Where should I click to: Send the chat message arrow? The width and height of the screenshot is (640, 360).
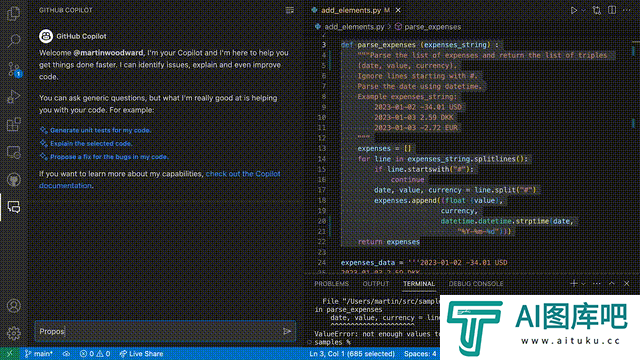click(x=287, y=331)
